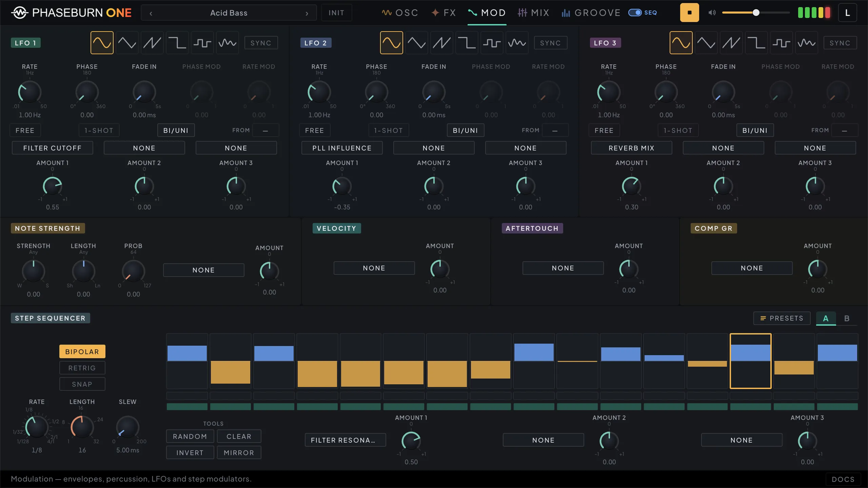Toggle LFO 1 FREE mode
Viewport: 868px width, 488px height.
point(25,130)
